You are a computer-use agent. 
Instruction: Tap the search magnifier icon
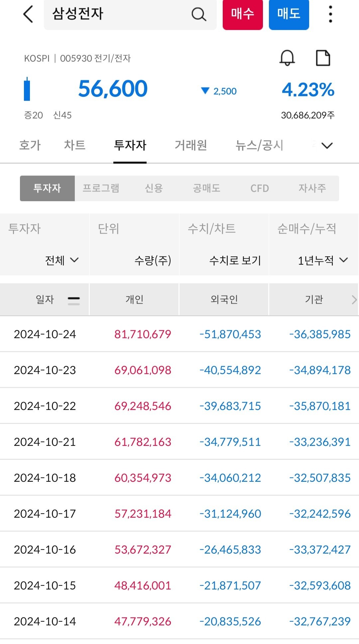[x=199, y=14]
